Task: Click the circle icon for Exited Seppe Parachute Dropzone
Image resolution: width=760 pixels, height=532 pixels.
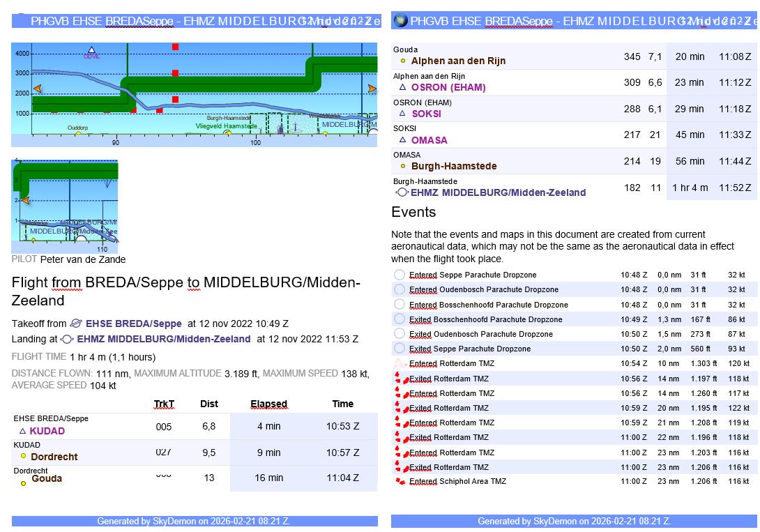Action: [x=400, y=349]
